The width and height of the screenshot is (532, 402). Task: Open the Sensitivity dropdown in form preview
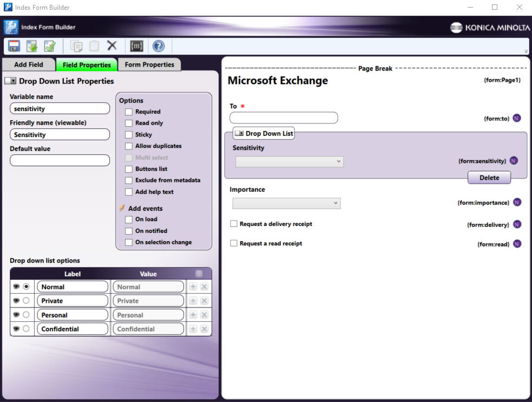coord(290,161)
